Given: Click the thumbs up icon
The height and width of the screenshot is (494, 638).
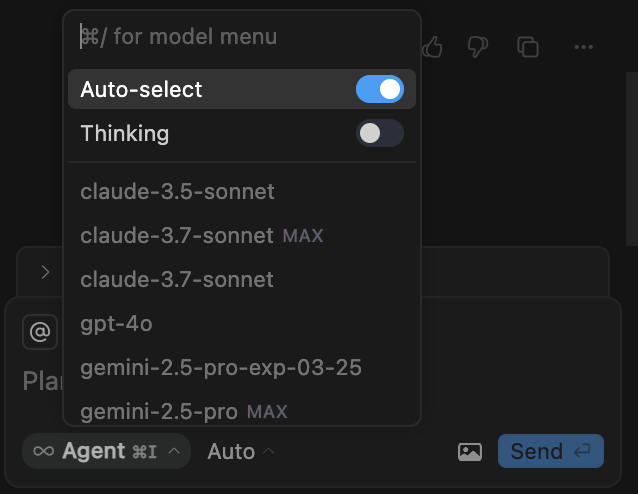Looking at the screenshot, I should tap(433, 46).
